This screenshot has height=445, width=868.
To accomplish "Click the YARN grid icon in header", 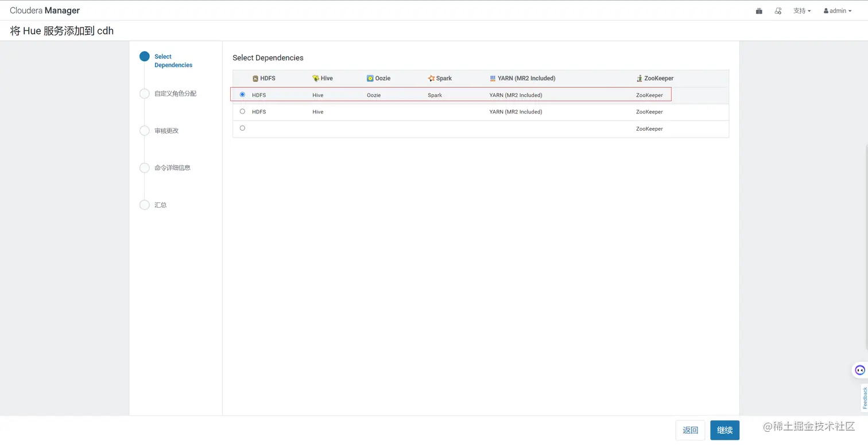I will tap(493, 79).
